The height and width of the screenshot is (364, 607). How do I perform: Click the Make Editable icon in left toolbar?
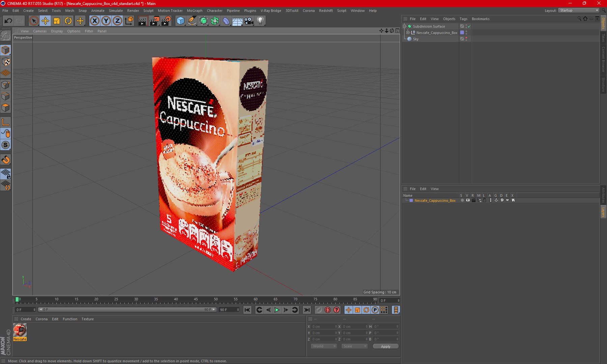pyautogui.click(x=6, y=36)
